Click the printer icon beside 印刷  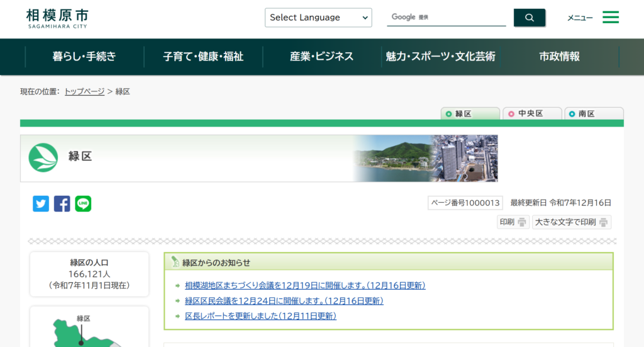(522, 222)
